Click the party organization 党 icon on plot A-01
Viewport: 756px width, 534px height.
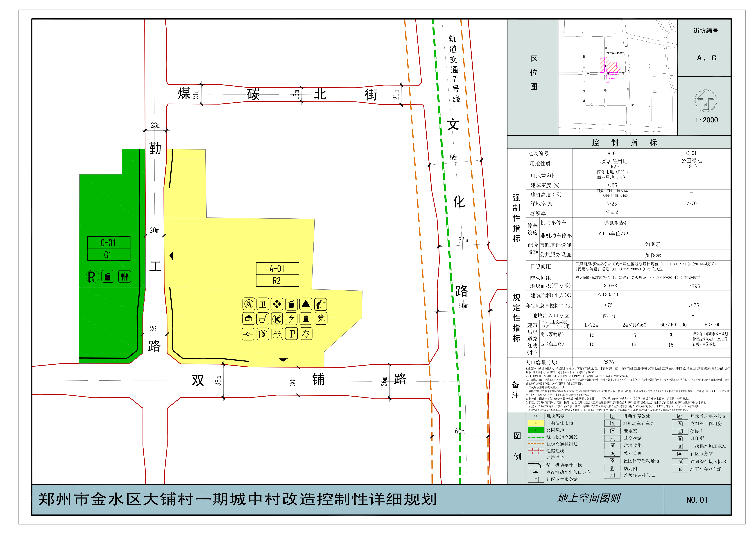pyautogui.click(x=321, y=319)
